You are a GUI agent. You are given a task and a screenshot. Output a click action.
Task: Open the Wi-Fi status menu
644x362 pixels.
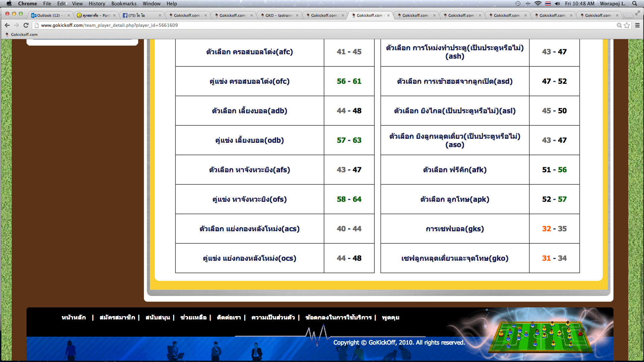pyautogui.click(x=538, y=4)
